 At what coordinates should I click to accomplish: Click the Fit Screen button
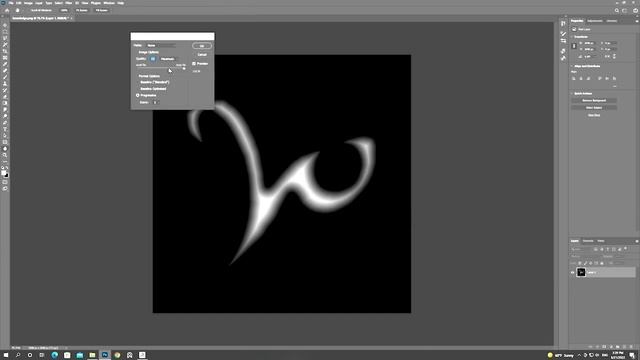82,10
